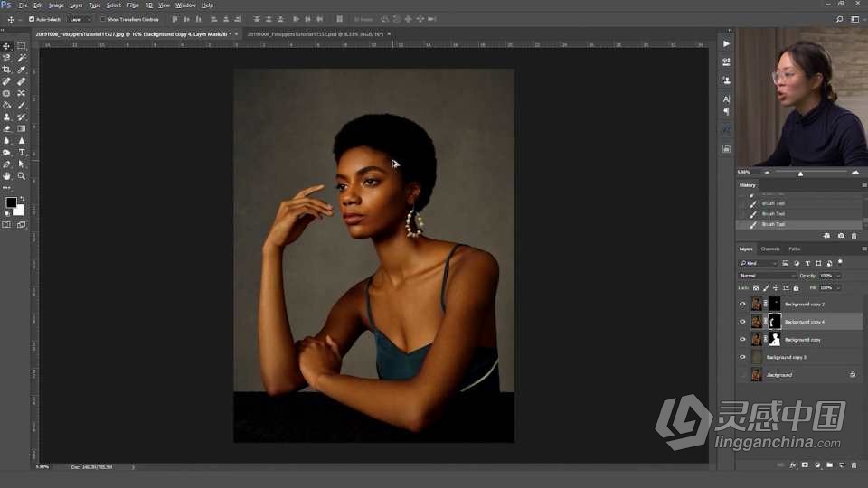Open the Filter menu

133,5
